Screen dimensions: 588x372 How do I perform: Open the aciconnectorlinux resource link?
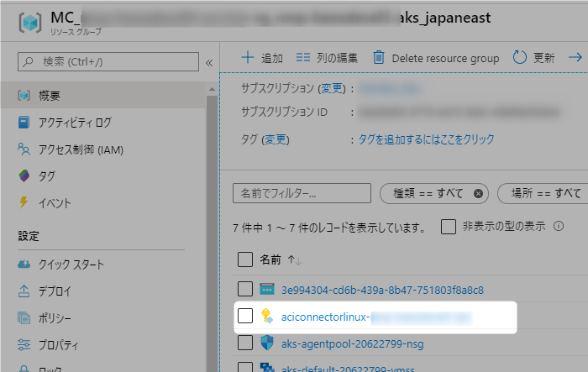pos(376,317)
